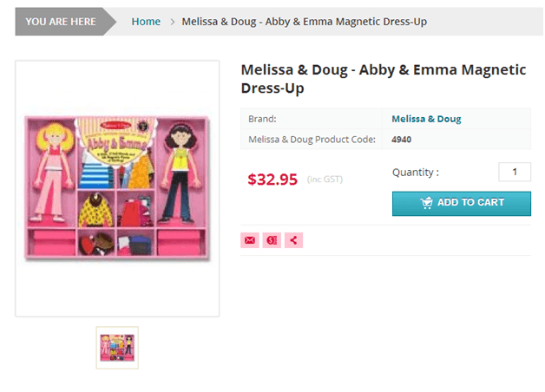This screenshot has height=392, width=545.
Task: Click into the Quantity input field
Action: 514,172
